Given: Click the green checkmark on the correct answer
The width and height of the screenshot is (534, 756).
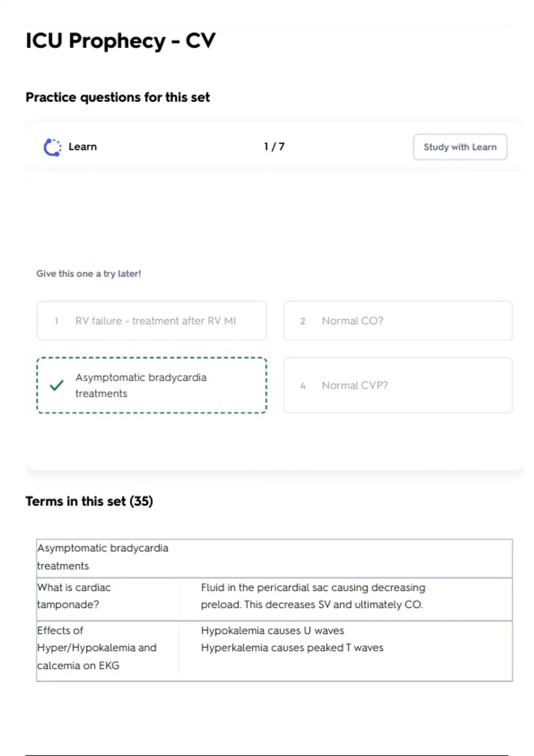Looking at the screenshot, I should click(x=57, y=386).
